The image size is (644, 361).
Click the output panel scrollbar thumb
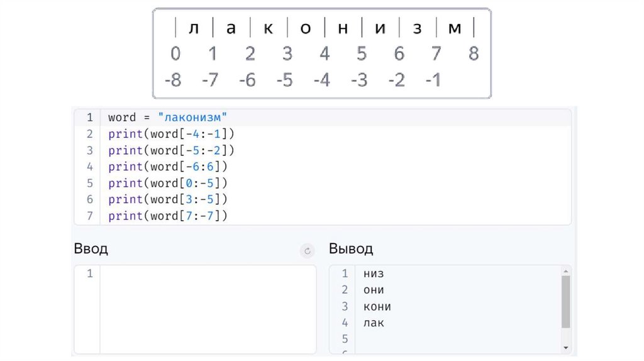coord(565,301)
